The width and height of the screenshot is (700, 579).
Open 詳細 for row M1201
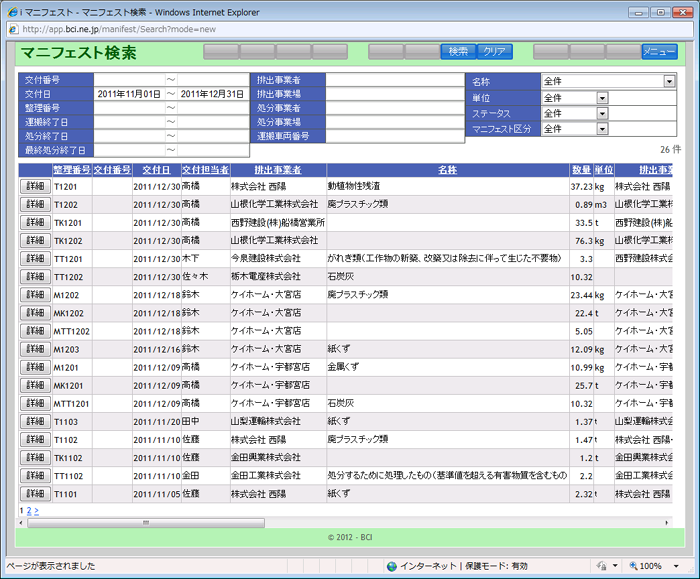coord(35,367)
